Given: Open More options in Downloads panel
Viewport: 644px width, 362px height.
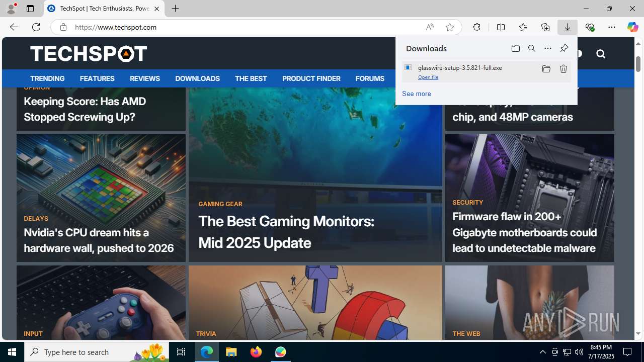Looking at the screenshot, I should (548, 48).
